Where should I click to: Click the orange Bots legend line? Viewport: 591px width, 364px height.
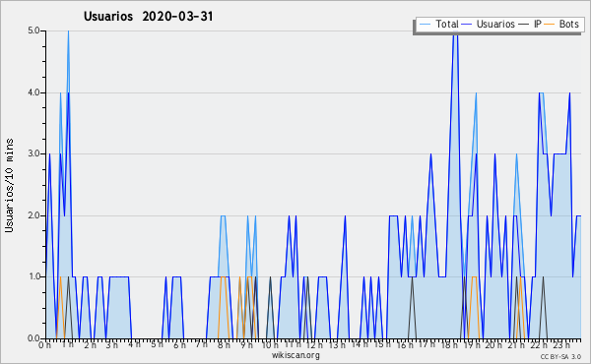pos(550,25)
